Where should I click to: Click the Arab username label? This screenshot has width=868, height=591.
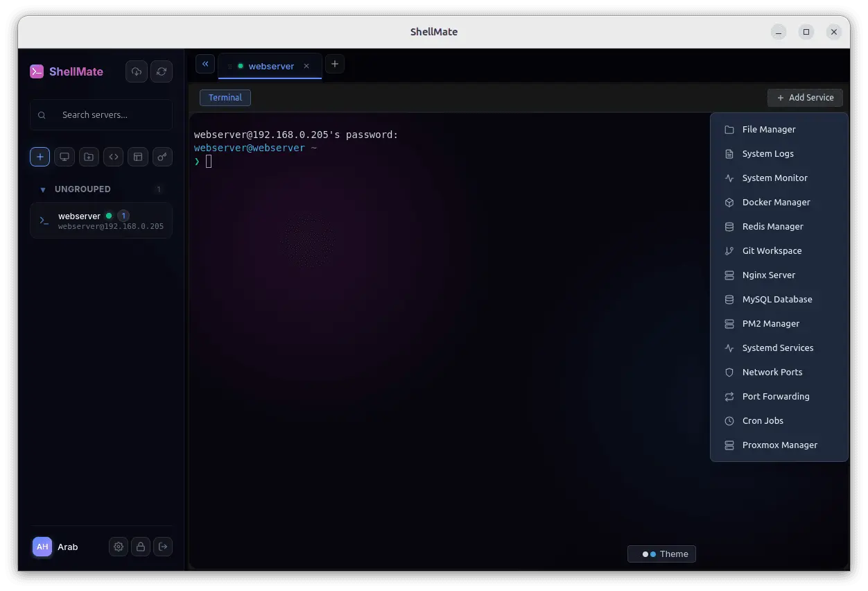[68, 547]
